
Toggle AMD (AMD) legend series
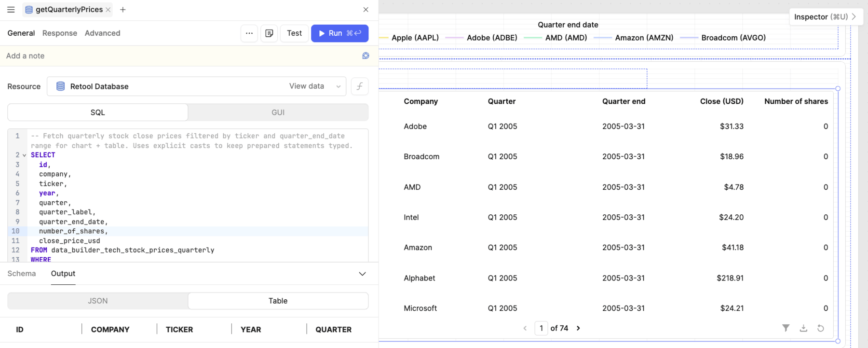tap(556, 38)
